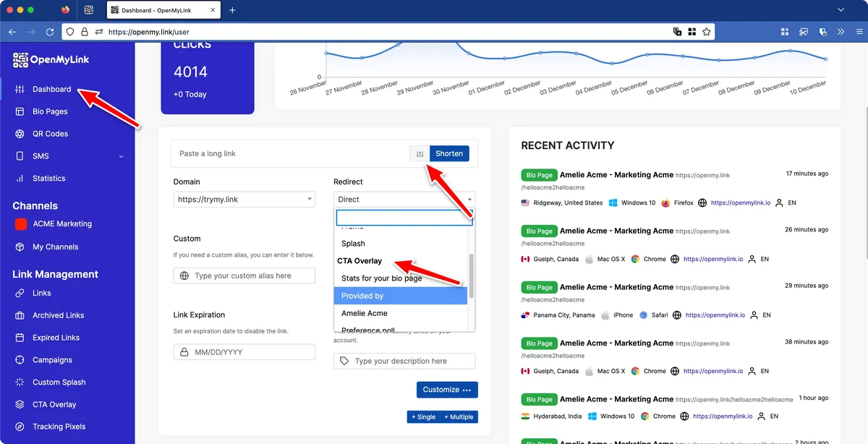Screen dimensions: 868x444
Task: Click the user icon in Hyderabad entry
Action: coord(760,417)
